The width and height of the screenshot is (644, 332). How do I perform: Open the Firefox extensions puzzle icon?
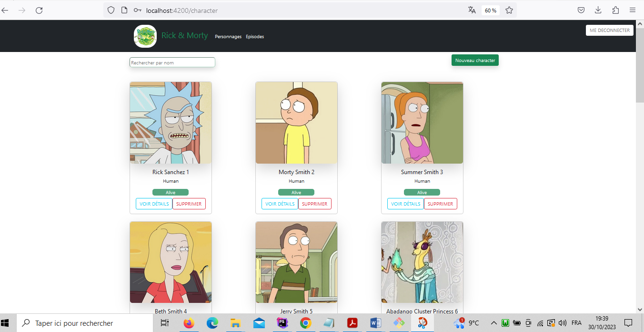(615, 10)
